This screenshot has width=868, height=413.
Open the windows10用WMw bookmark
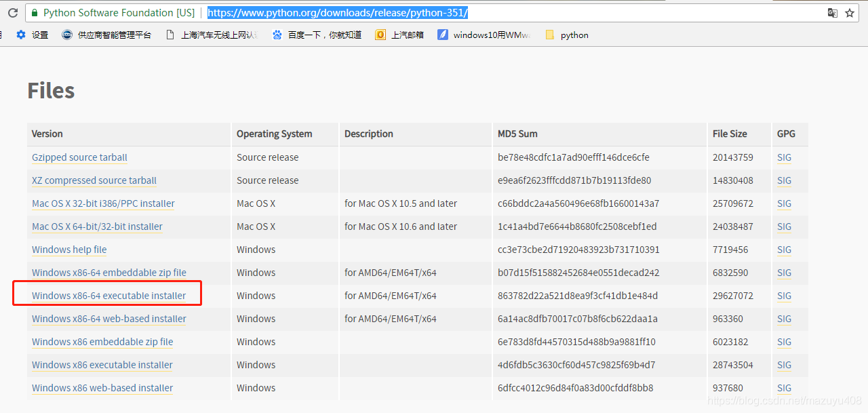tap(485, 35)
